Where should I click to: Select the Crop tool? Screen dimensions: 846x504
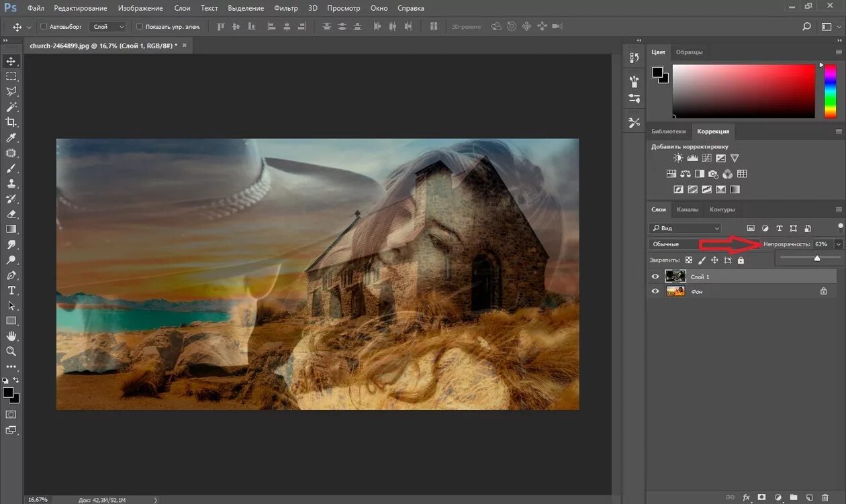[x=11, y=122]
